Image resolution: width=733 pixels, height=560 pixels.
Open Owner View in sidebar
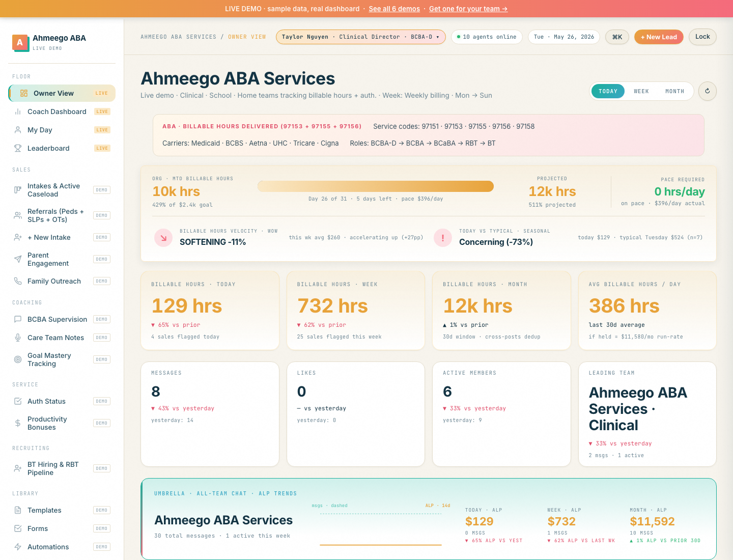62,93
